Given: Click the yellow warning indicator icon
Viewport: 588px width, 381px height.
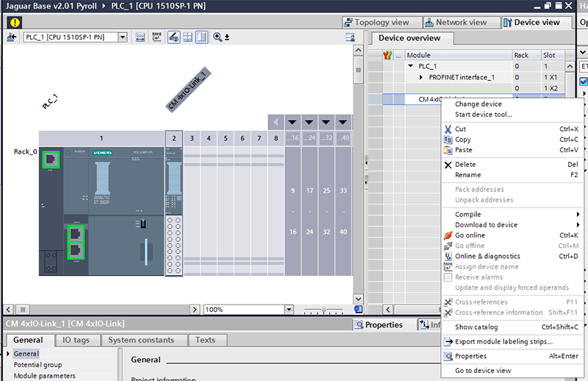Looking at the screenshot, I should [15, 23].
